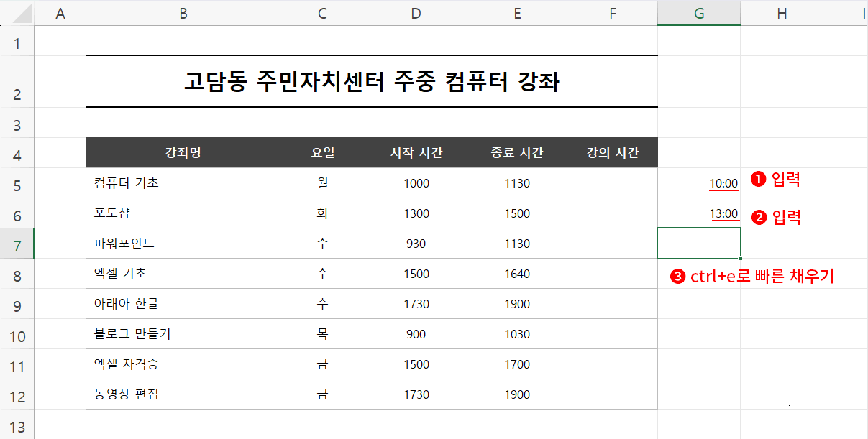
Task: Select cell G5 containing 10:00
Action: coord(699,183)
